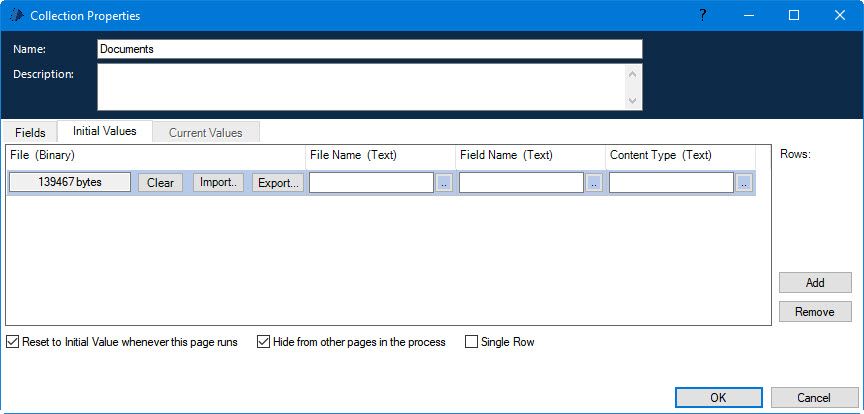The width and height of the screenshot is (864, 414).
Task: Add a new row to the collection
Action: 815,283
